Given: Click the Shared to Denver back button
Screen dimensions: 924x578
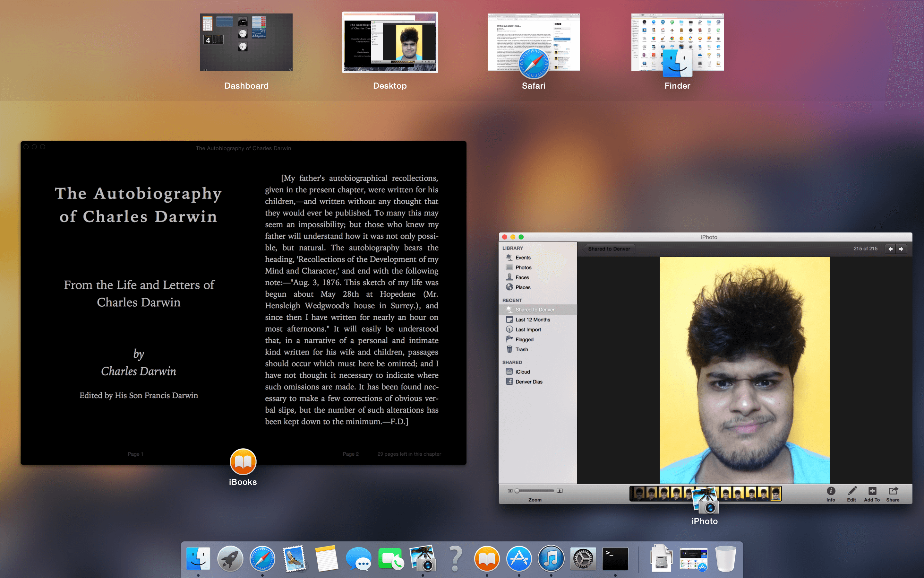Looking at the screenshot, I should pos(609,249).
